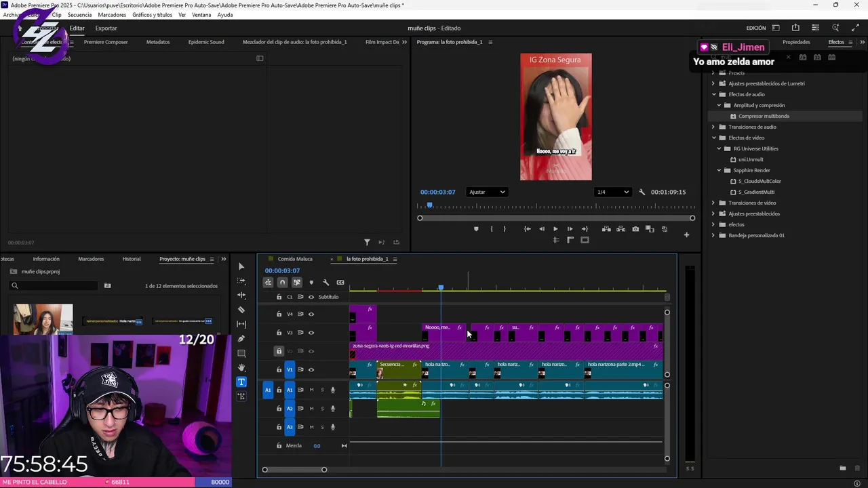Select the Pen tool
Image resolution: width=868 pixels, height=488 pixels.
[241, 339]
